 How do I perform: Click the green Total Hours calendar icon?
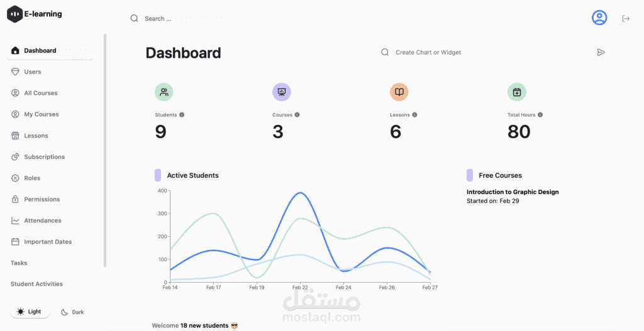point(517,92)
